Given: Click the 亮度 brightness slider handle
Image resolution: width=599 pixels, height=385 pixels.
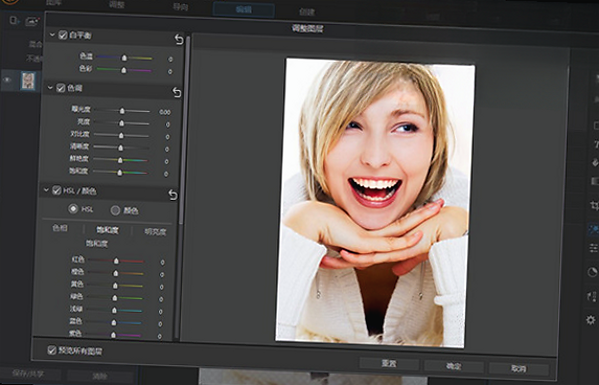Looking at the screenshot, I should [x=121, y=123].
